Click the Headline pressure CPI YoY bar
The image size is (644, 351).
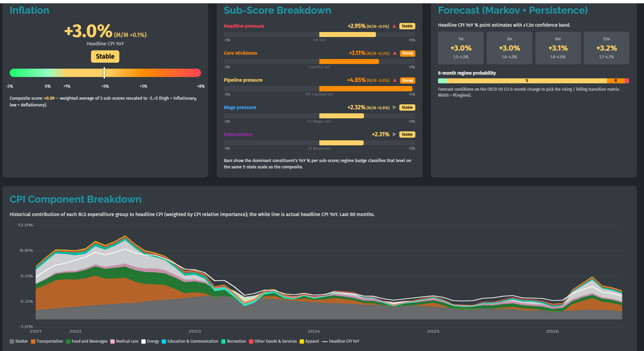(347, 35)
